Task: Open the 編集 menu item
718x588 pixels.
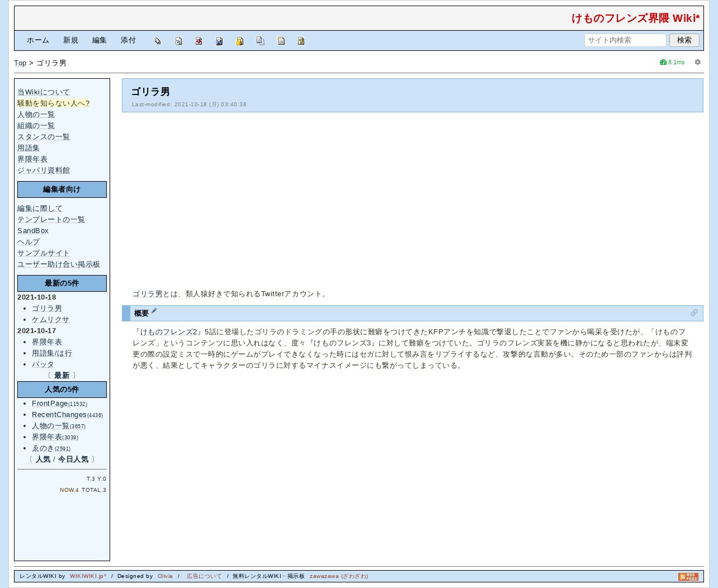Action: tap(100, 40)
